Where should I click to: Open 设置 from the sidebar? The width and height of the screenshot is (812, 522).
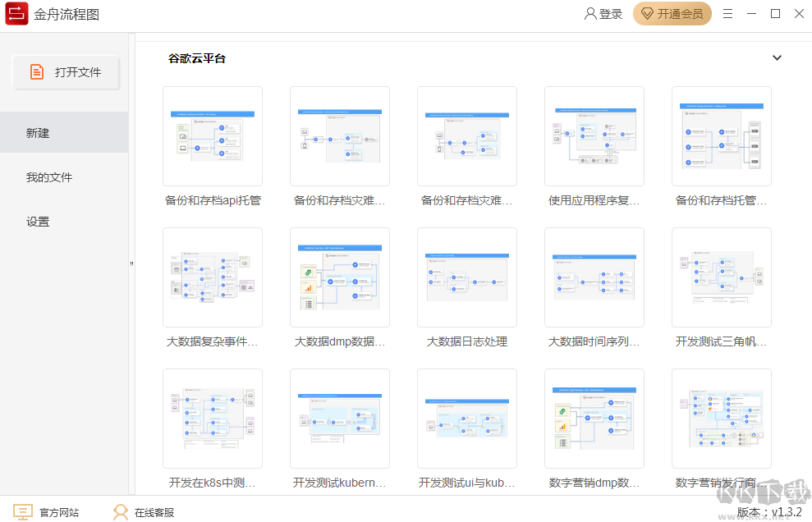(x=38, y=221)
